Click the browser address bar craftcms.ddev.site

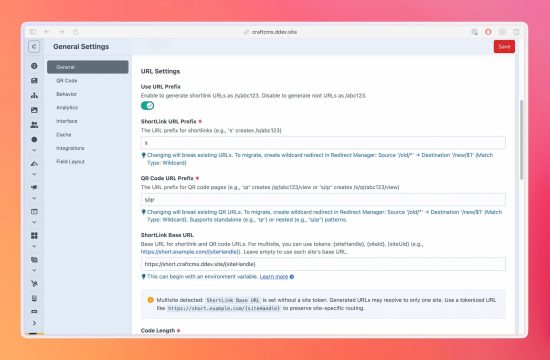point(270,32)
